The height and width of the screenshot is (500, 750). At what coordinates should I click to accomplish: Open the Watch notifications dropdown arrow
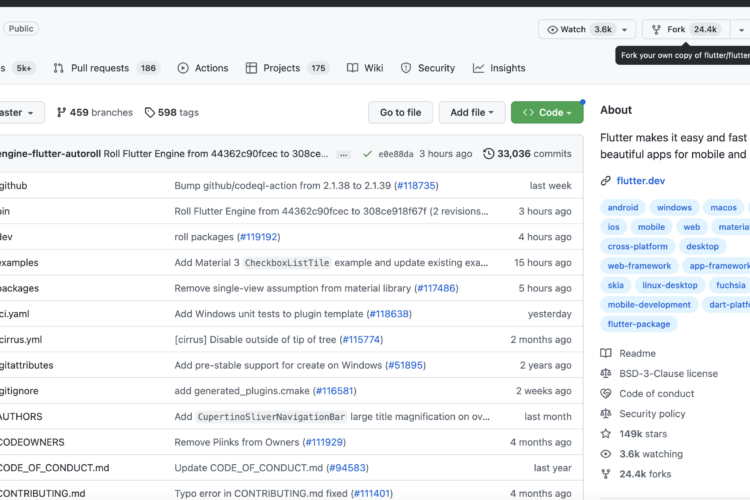click(624, 30)
